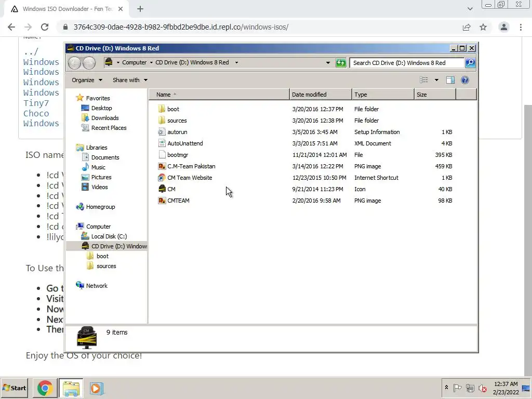Open the Organize dropdown menu
Viewport: 532px width, 399px height.
tap(87, 80)
